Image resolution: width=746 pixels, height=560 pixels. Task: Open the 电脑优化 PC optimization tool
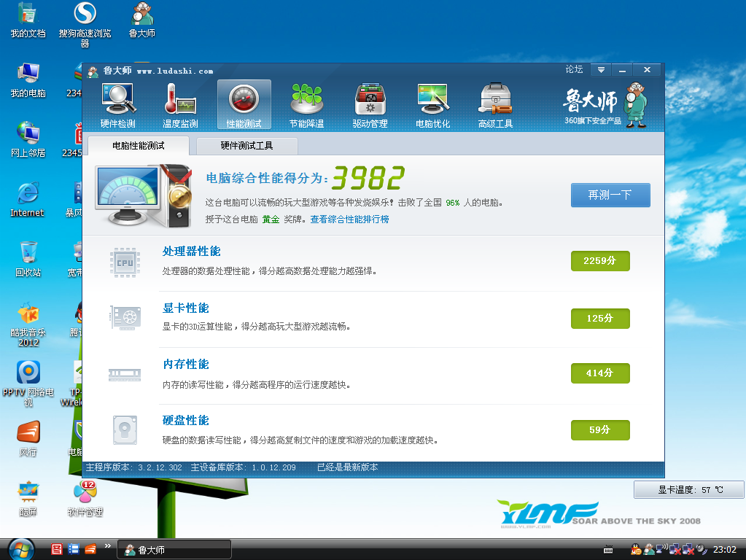click(x=432, y=106)
